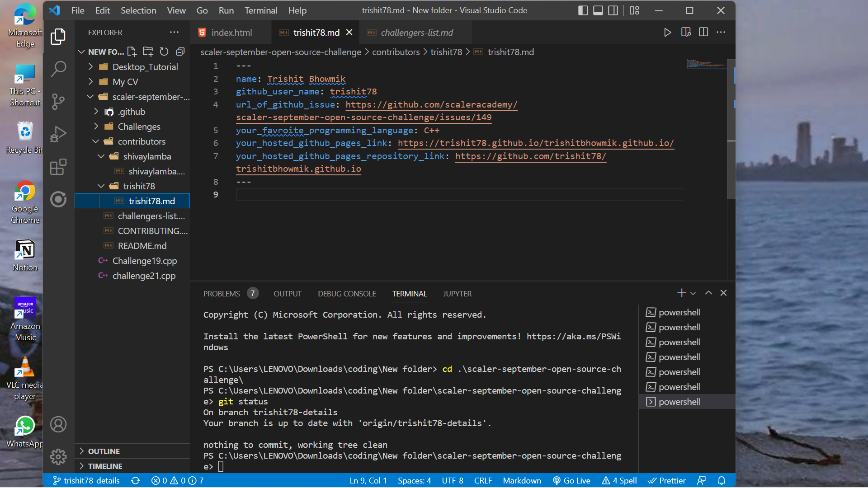Toggle the secondary side bar layout

pos(613,10)
